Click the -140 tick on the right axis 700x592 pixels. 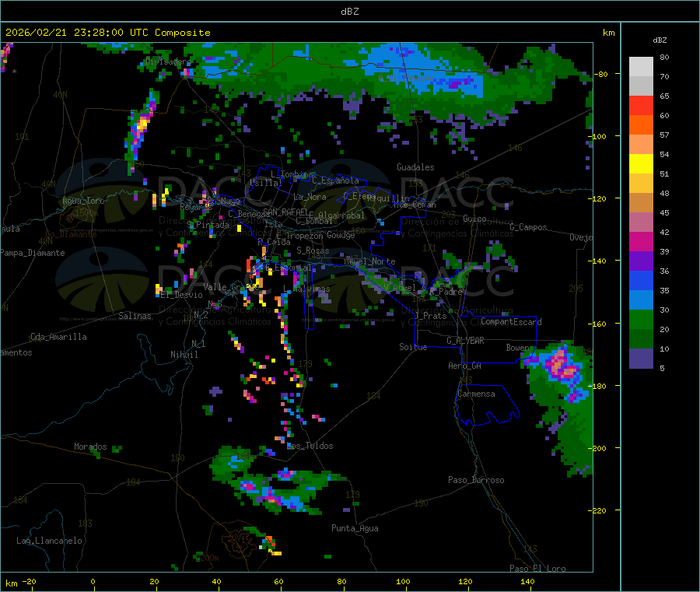[599, 261]
